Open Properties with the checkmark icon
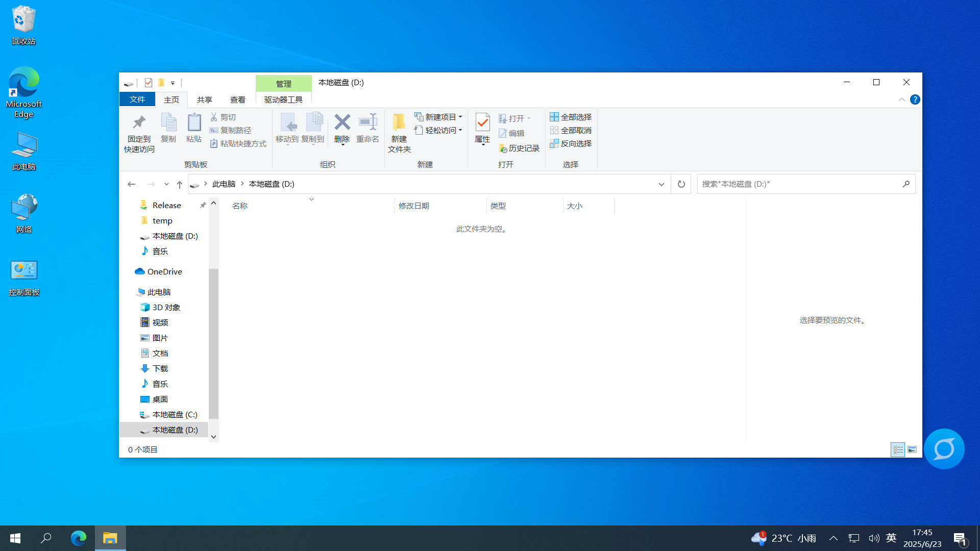The width and height of the screenshot is (980, 551). pos(482,128)
